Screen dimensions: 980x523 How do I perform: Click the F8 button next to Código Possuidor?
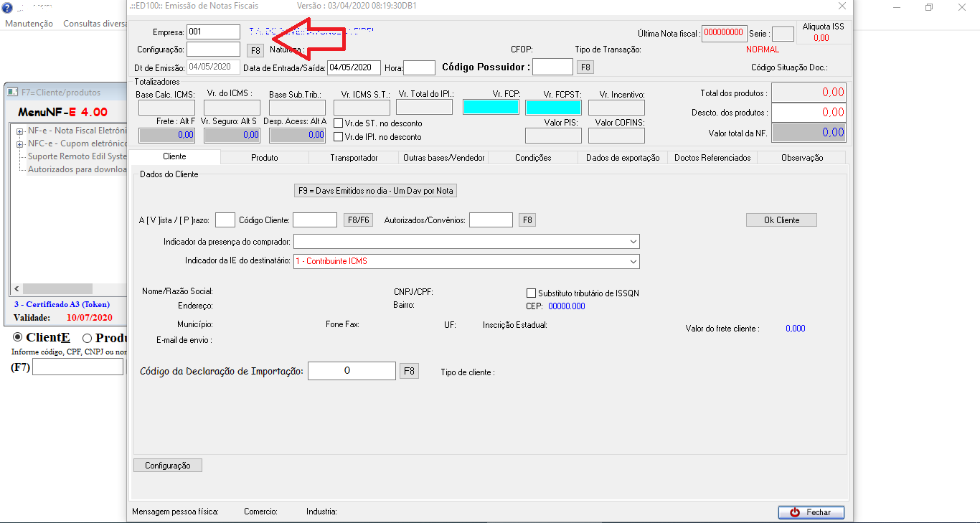click(x=585, y=67)
